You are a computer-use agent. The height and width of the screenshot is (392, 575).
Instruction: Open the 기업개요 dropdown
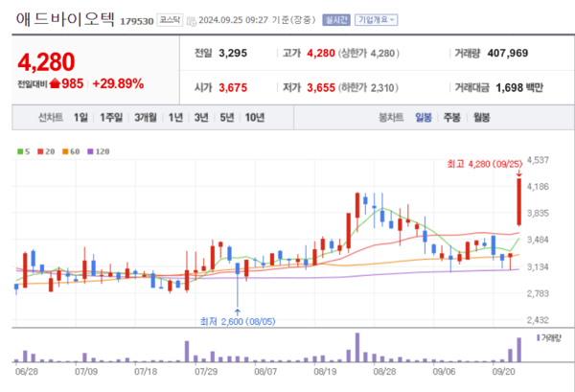(x=377, y=20)
